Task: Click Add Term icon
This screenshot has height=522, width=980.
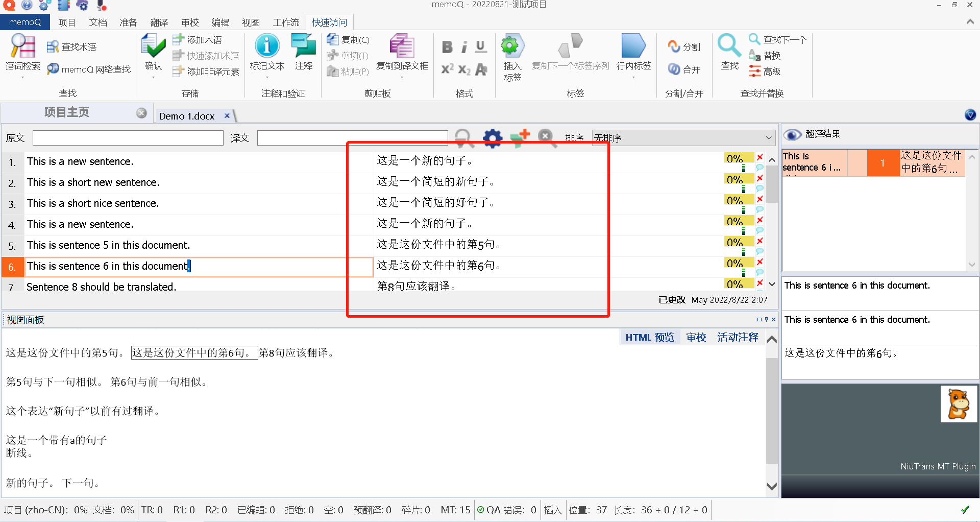Action: click(178, 39)
